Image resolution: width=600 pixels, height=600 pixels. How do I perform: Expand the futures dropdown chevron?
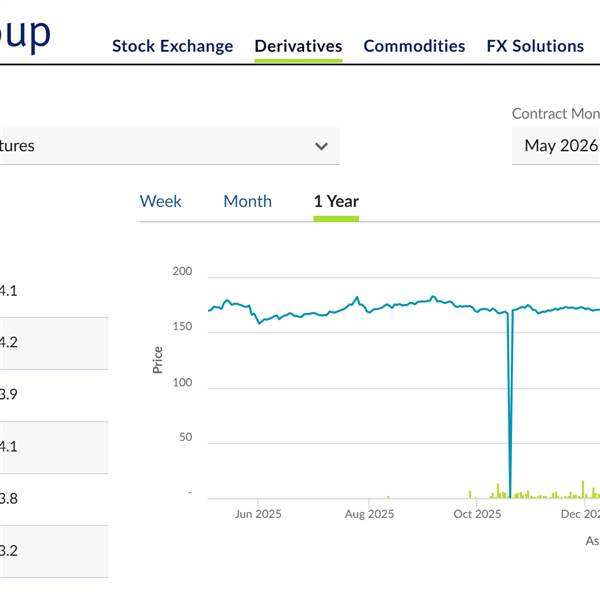tap(321, 146)
